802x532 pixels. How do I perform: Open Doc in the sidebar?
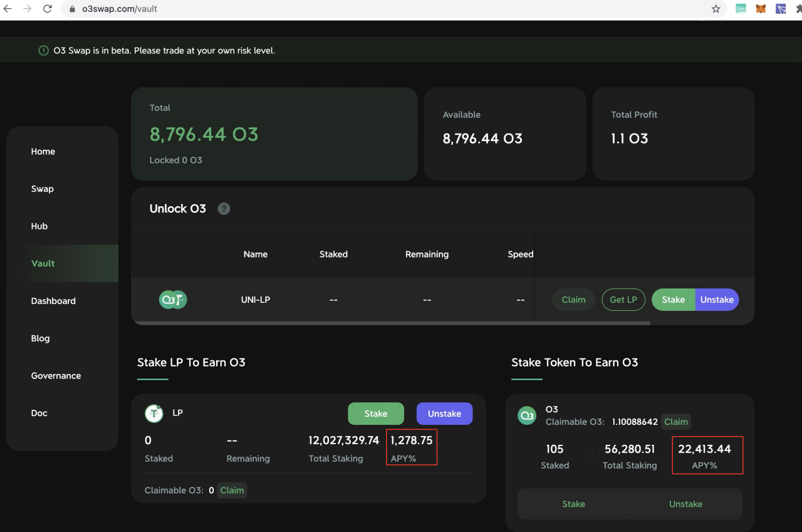coord(39,413)
